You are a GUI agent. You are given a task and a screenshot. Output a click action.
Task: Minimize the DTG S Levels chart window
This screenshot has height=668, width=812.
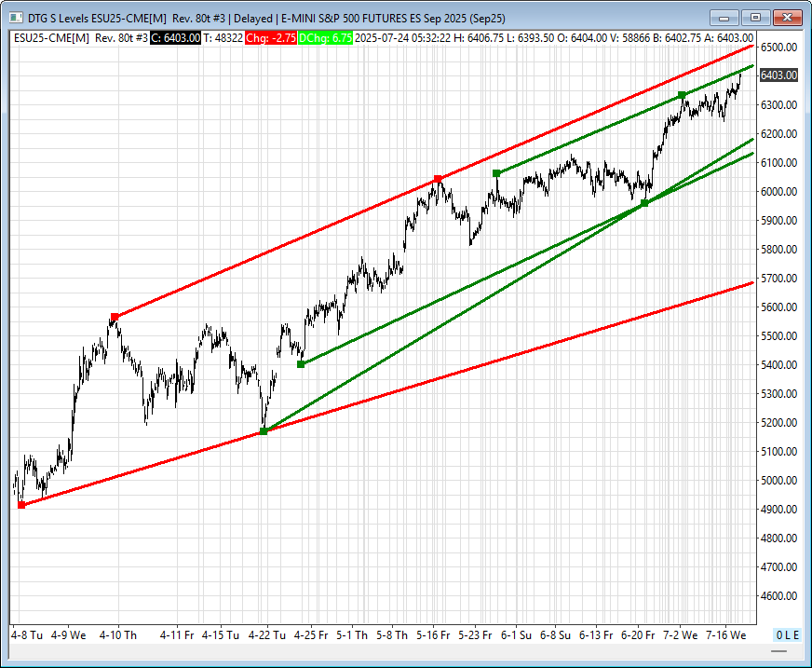point(724,18)
